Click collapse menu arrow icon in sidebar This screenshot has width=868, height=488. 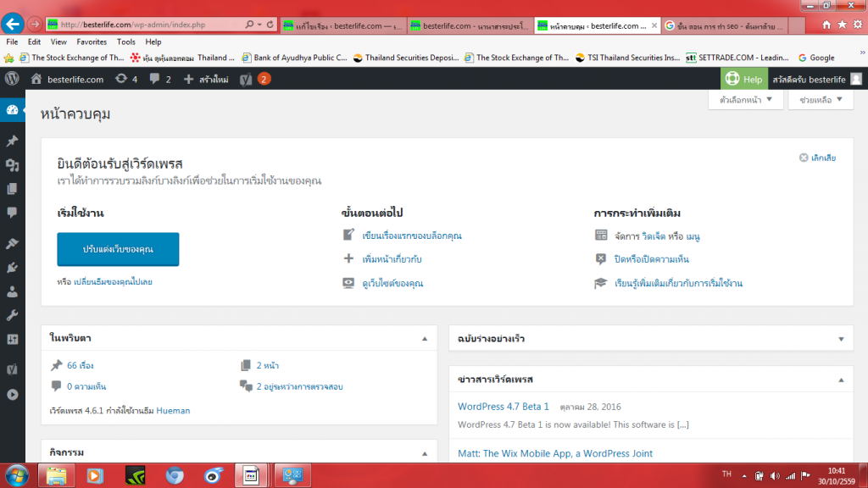[12, 395]
